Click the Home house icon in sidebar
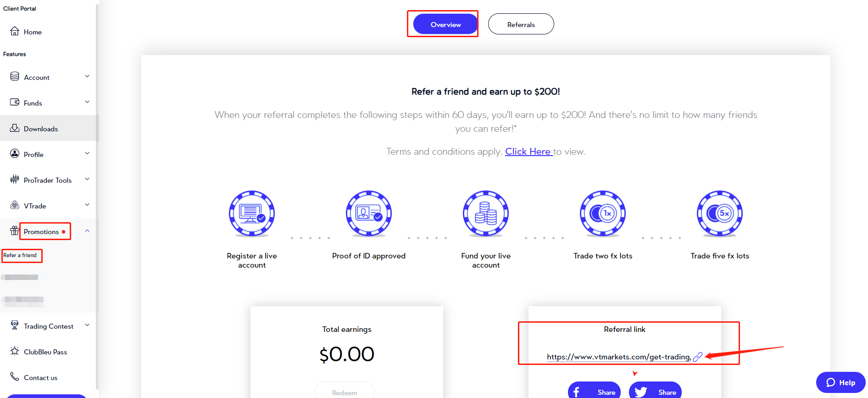The width and height of the screenshot is (868, 398). 15,31
